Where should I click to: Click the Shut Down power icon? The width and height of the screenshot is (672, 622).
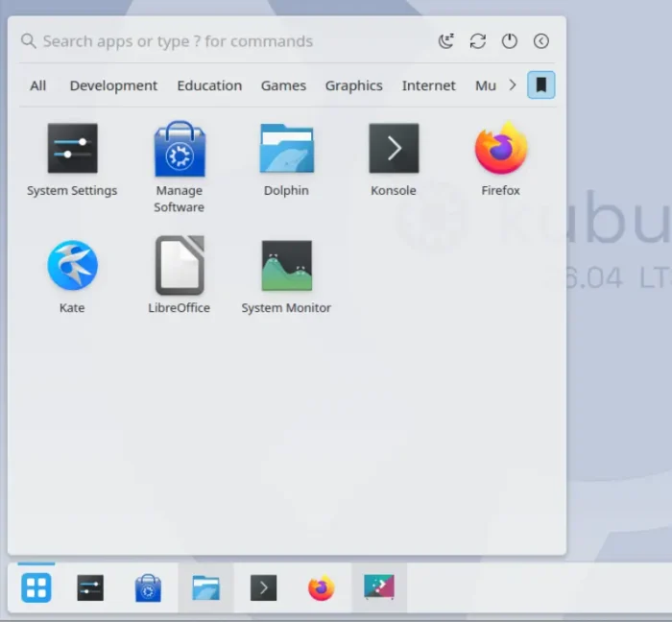click(x=510, y=41)
